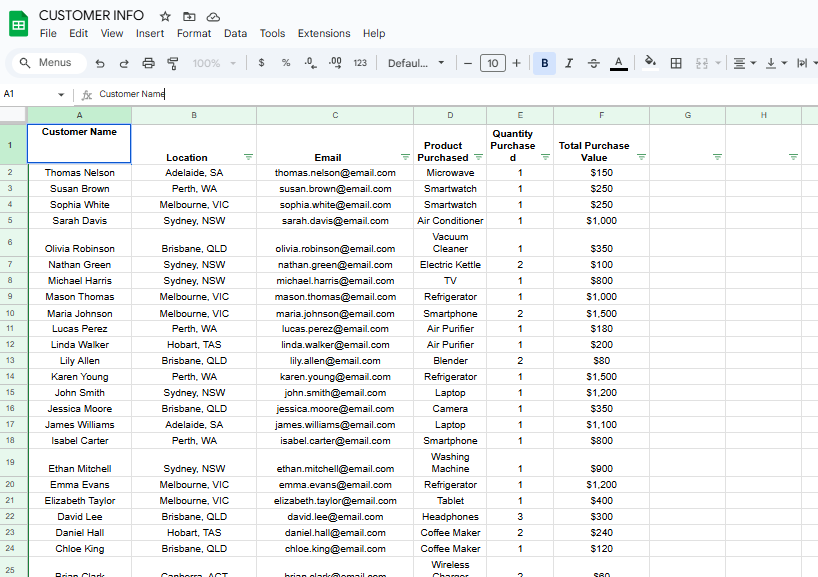Select the column A header
818x577 pixels.
click(x=79, y=115)
